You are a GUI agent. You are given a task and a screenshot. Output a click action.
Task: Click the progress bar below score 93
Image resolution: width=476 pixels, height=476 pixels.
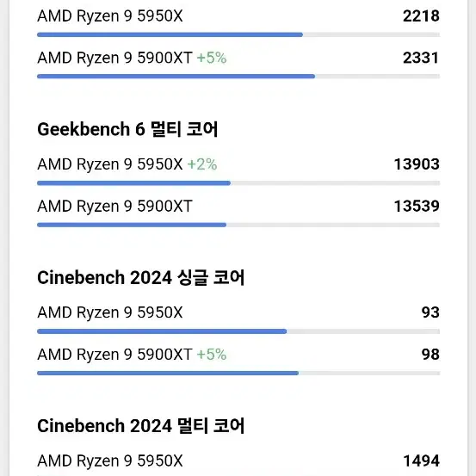(238, 331)
